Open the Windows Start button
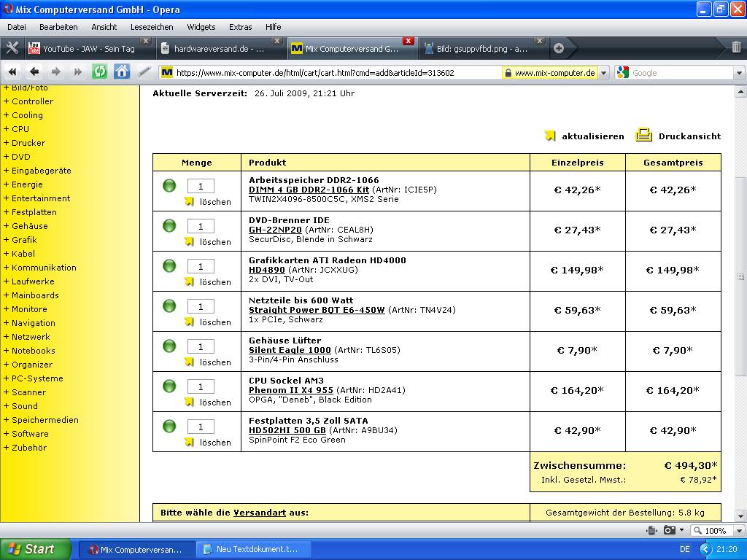 [35, 549]
